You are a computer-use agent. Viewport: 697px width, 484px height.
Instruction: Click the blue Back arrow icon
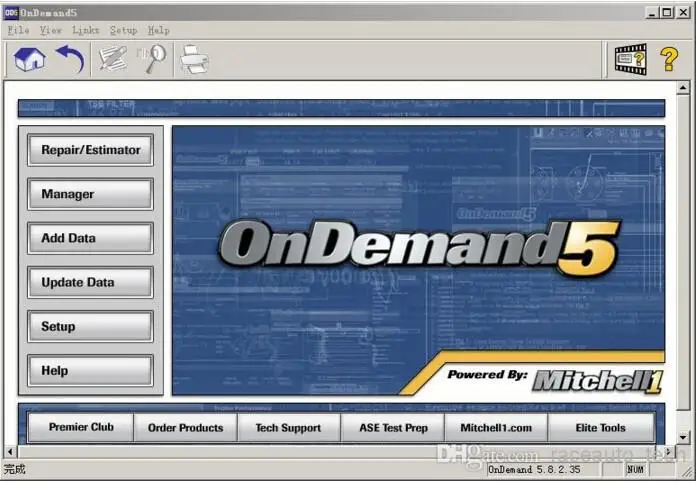point(70,58)
